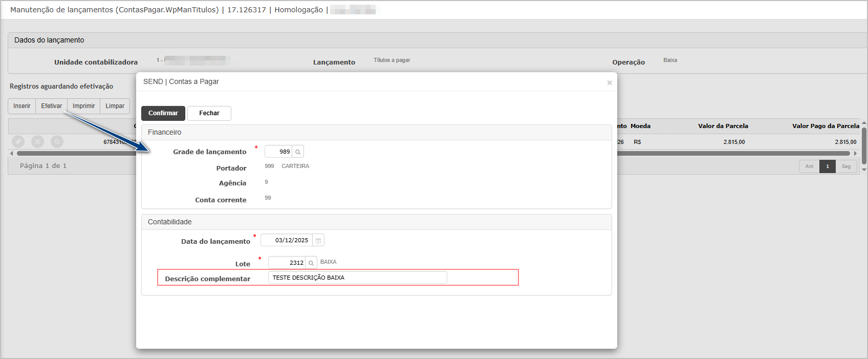Go to next page with Seg button
This screenshot has width=868, height=359.
tap(846, 166)
